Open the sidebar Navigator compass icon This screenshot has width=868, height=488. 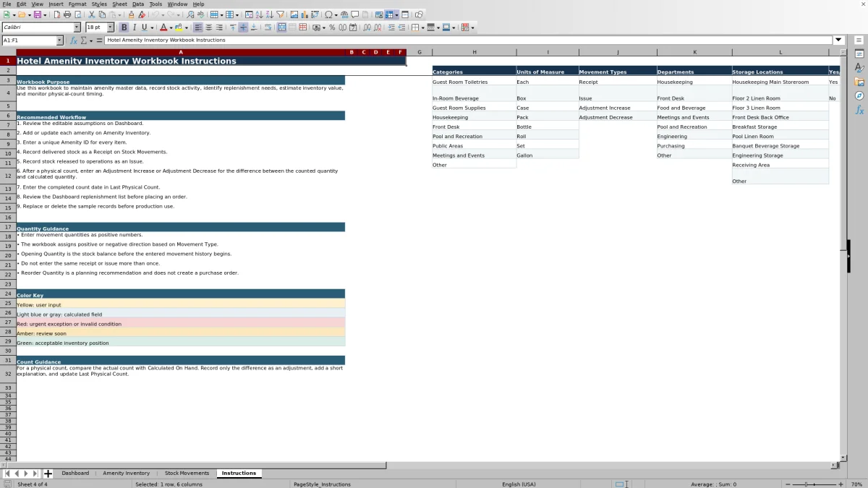point(859,95)
